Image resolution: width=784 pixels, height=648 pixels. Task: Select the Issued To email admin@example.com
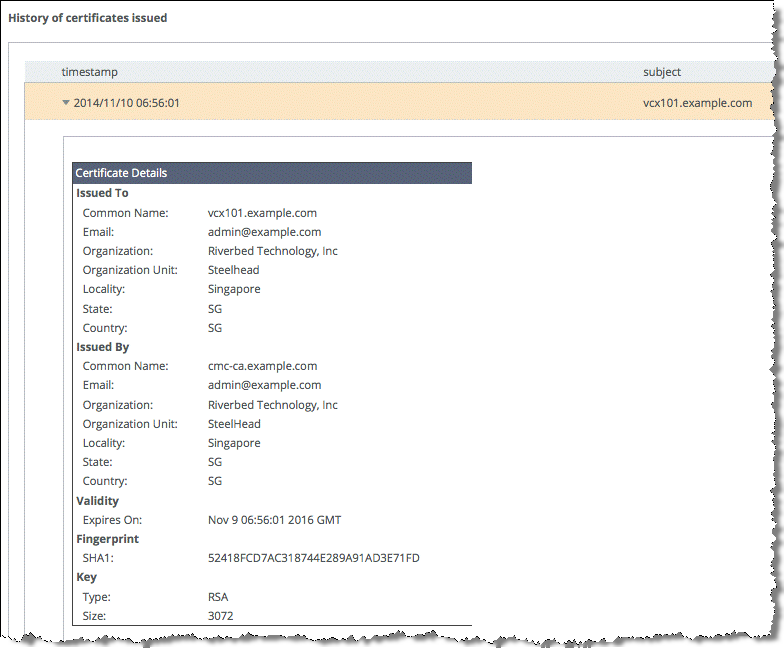[264, 232]
